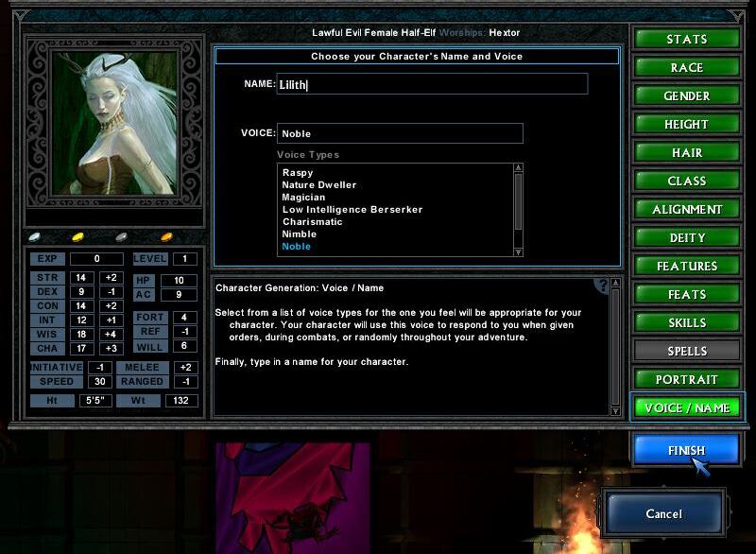Viewport: 756px width, 554px height.
Task: Click the voice list scroll-up arrow
Action: coord(518,168)
